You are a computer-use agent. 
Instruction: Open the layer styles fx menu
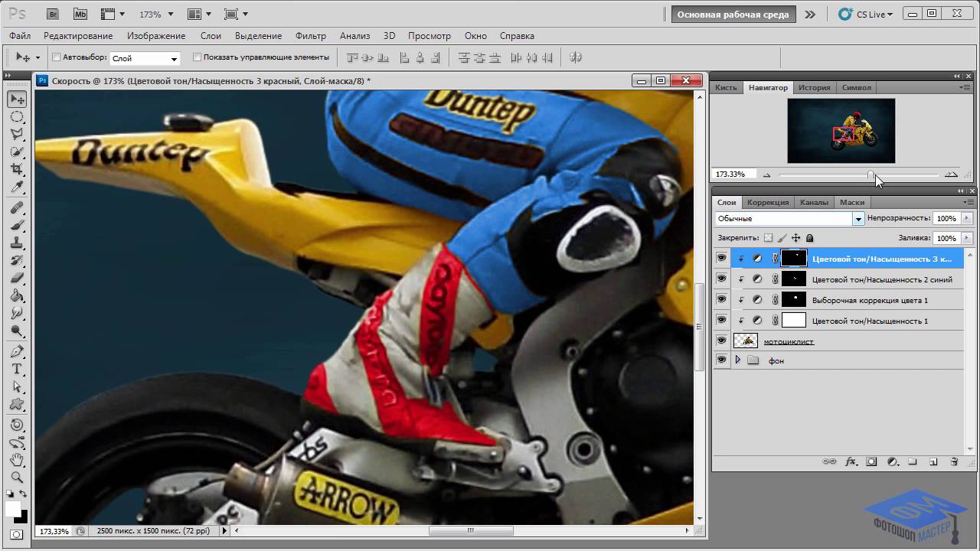click(x=851, y=461)
